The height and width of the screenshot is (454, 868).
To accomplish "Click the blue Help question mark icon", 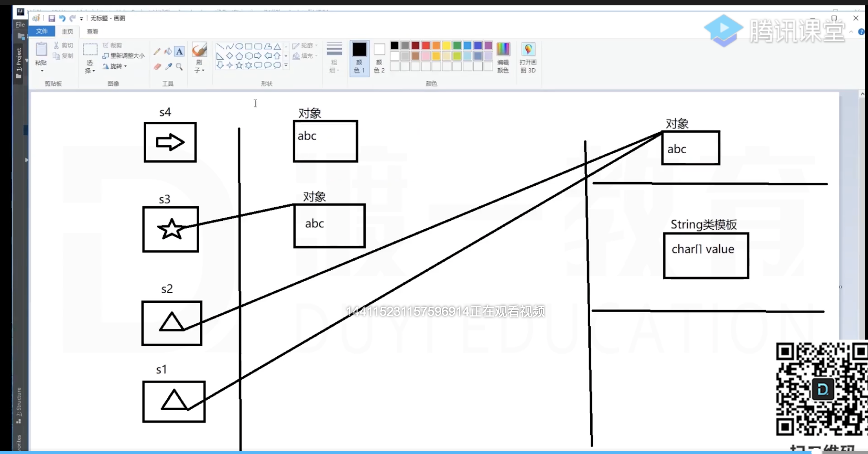I will [x=861, y=32].
